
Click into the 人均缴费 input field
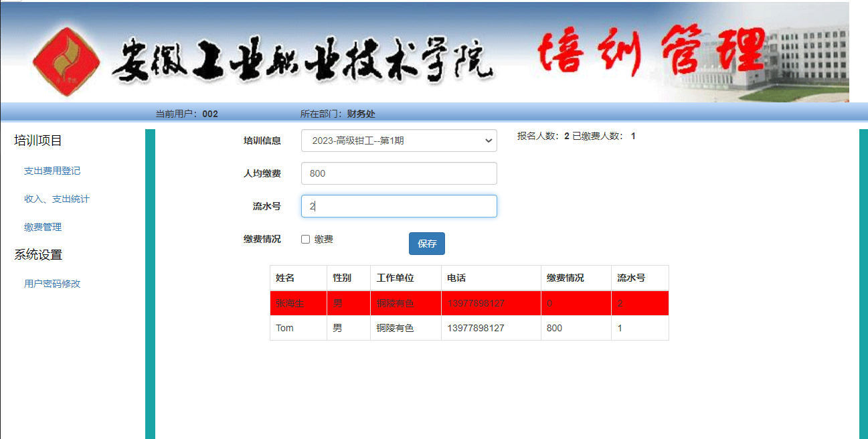[399, 173]
